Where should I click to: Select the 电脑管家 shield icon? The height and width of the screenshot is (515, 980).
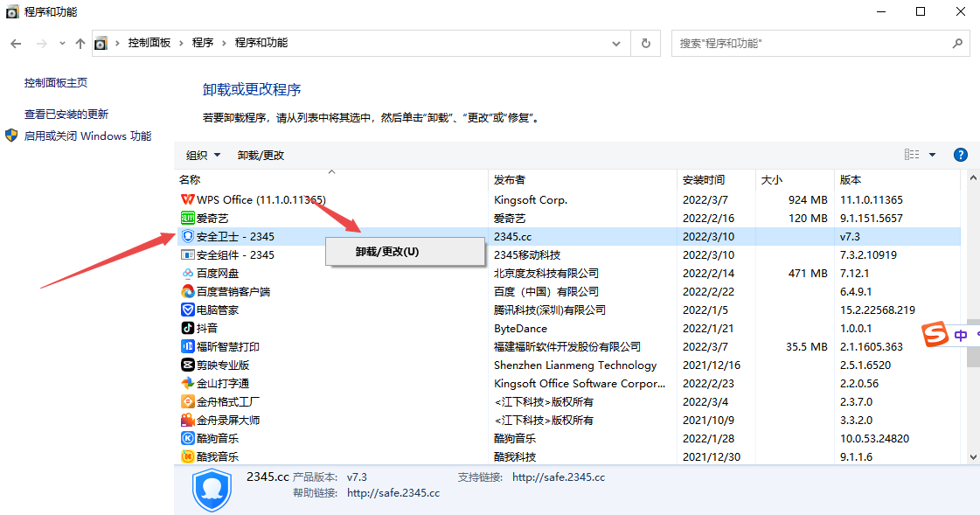point(187,310)
